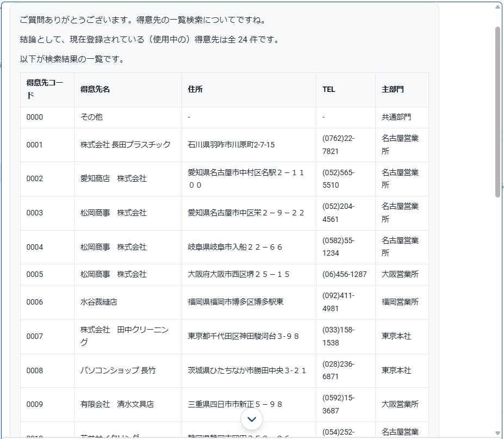Click the scrollbar up arrow
504x439 pixels.
pos(497,7)
